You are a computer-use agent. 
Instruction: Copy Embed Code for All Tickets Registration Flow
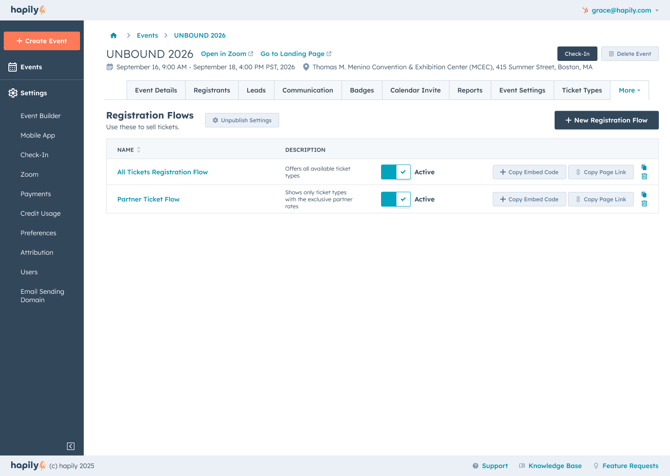point(529,172)
